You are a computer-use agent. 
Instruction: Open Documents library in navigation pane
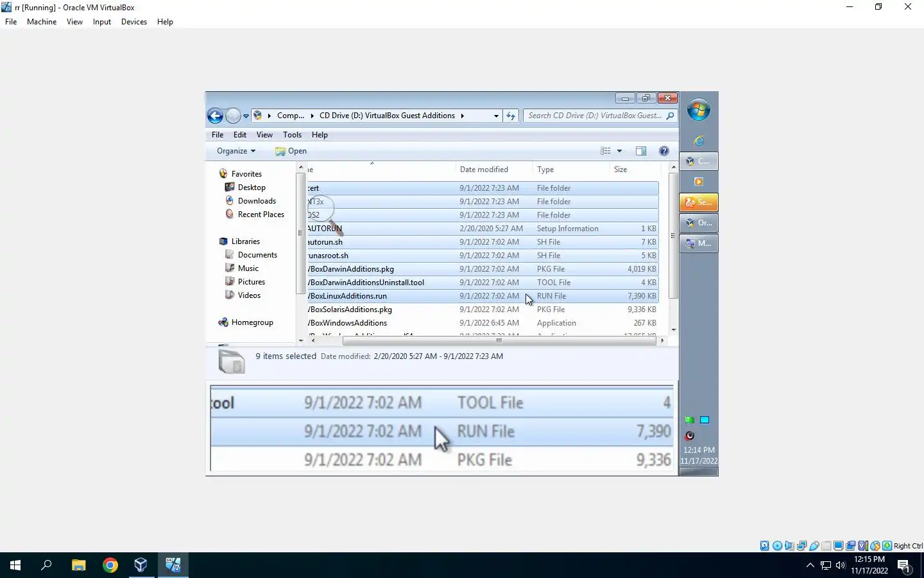coord(257,255)
